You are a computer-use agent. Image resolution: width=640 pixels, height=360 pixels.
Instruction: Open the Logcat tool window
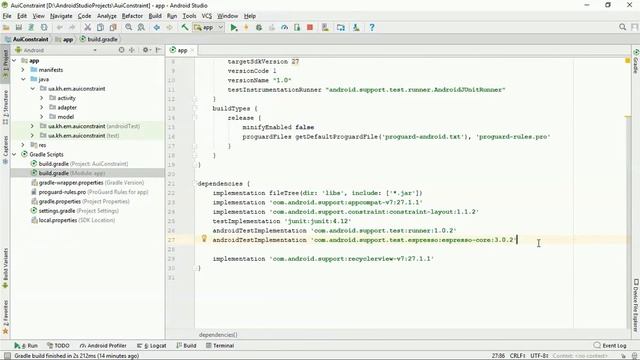click(152, 345)
